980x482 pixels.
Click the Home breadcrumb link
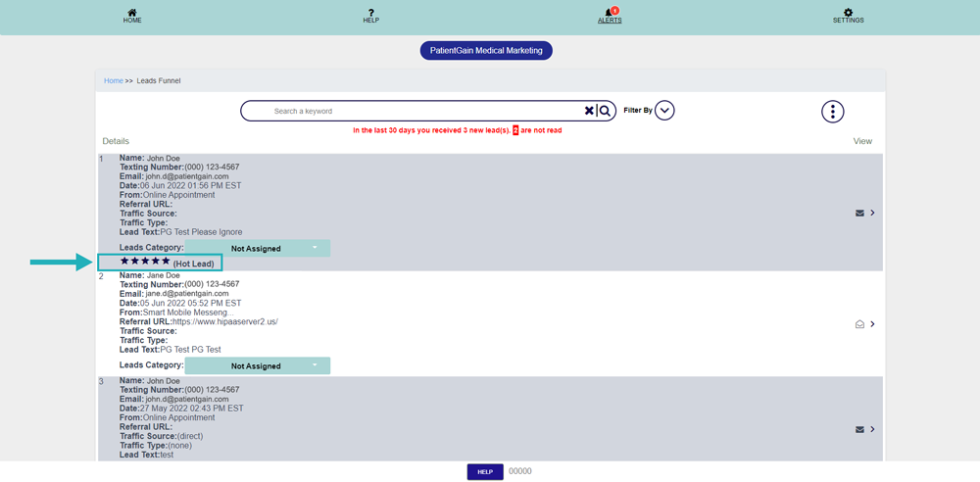(113, 80)
